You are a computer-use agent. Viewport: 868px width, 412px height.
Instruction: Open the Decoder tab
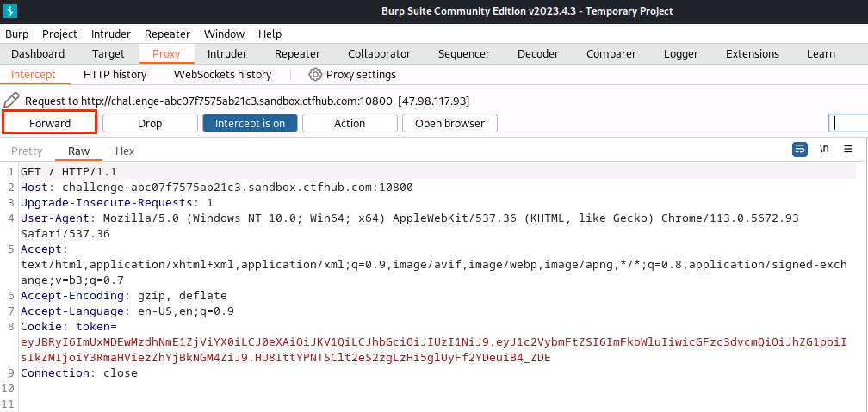538,53
